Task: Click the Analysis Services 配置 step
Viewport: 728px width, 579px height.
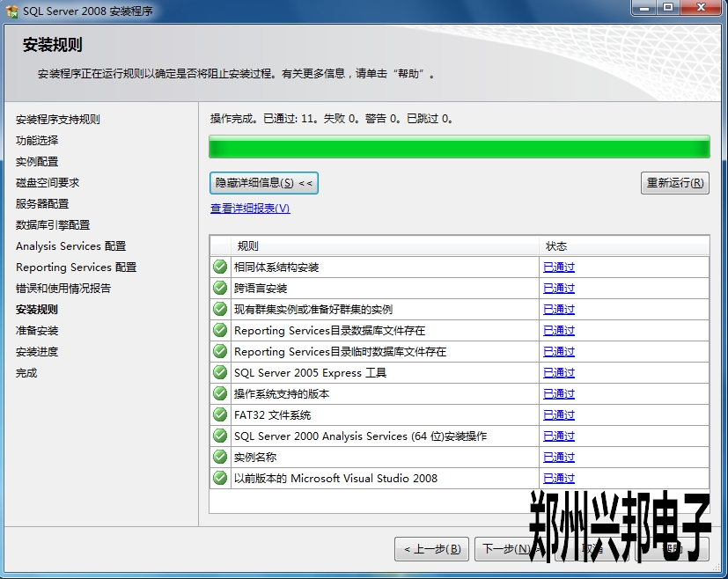Action: tap(71, 246)
